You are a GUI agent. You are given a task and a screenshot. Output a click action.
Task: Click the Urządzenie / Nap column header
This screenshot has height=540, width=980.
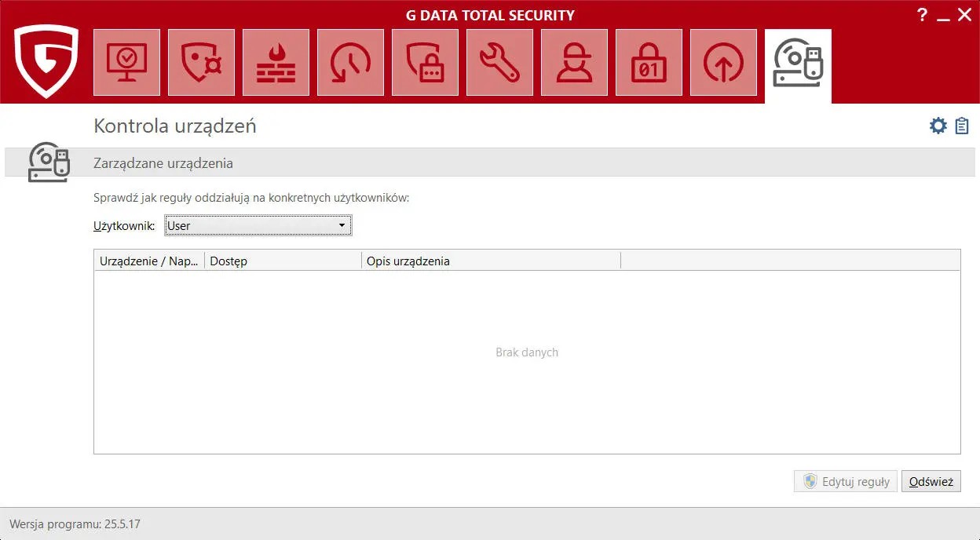pos(148,261)
